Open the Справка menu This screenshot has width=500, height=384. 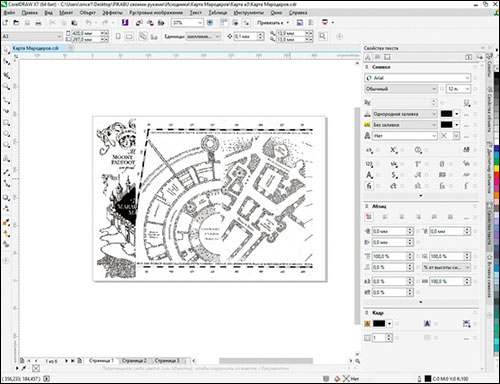click(298, 13)
